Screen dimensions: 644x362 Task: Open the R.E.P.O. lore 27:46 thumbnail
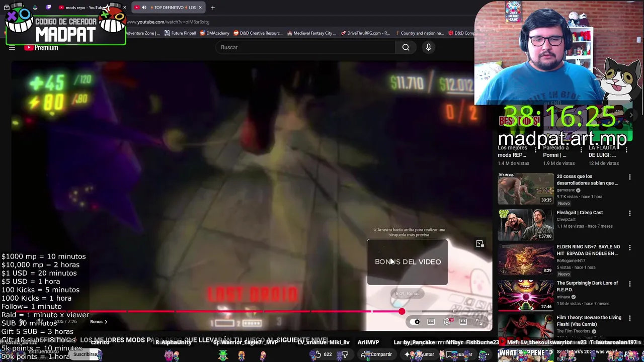pyautogui.click(x=525, y=295)
